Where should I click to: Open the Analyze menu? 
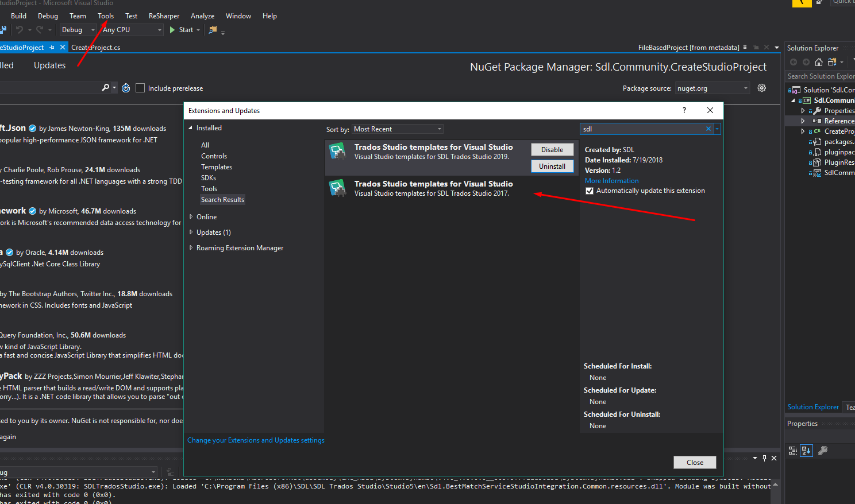click(x=202, y=16)
